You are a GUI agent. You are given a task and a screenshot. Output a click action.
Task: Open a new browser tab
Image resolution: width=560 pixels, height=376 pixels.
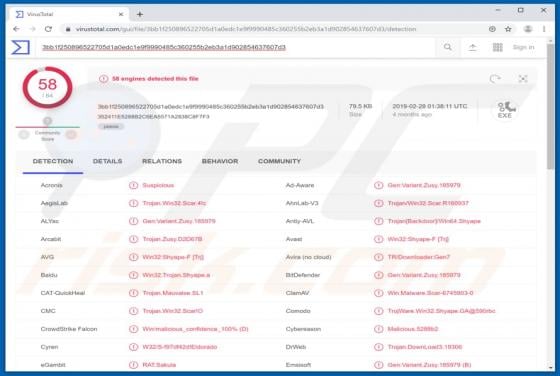pos(140,14)
